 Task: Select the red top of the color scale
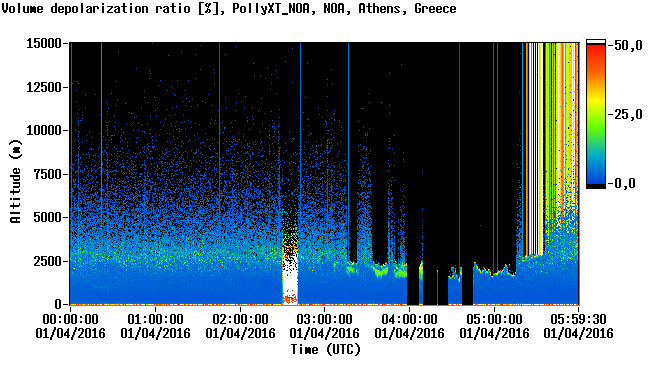point(596,50)
